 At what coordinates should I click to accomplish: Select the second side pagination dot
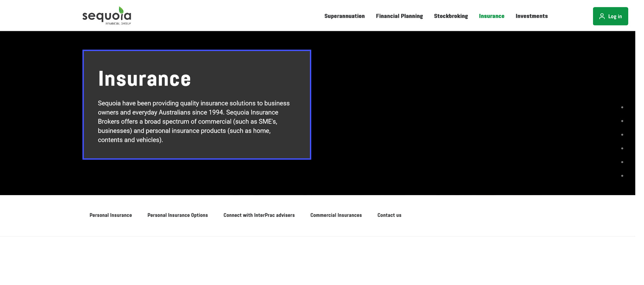pos(622,121)
